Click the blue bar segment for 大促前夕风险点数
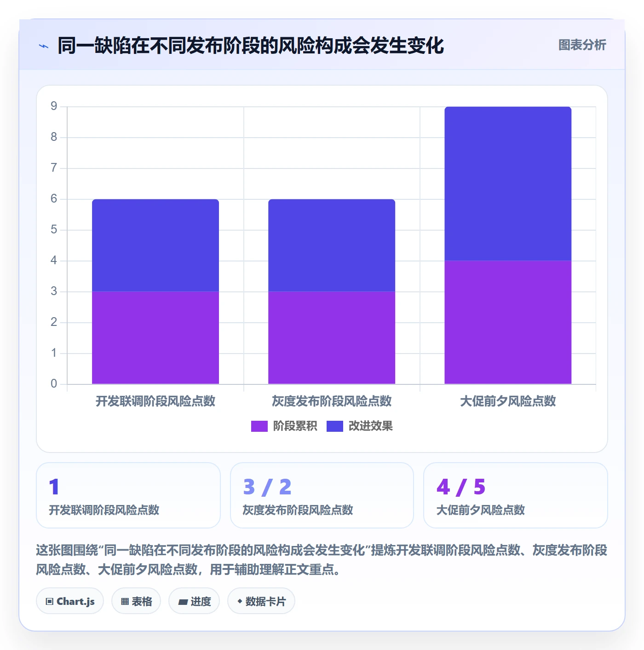The image size is (644, 650). click(x=508, y=184)
